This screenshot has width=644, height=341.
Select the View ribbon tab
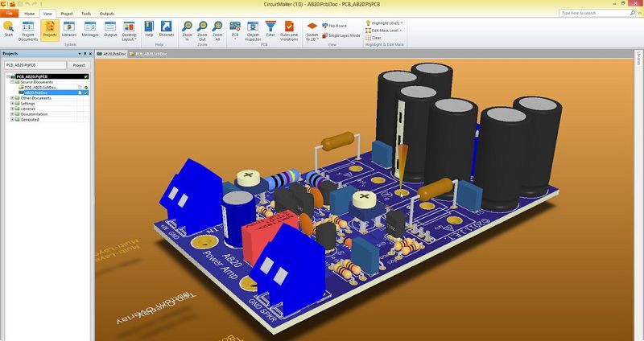point(47,14)
